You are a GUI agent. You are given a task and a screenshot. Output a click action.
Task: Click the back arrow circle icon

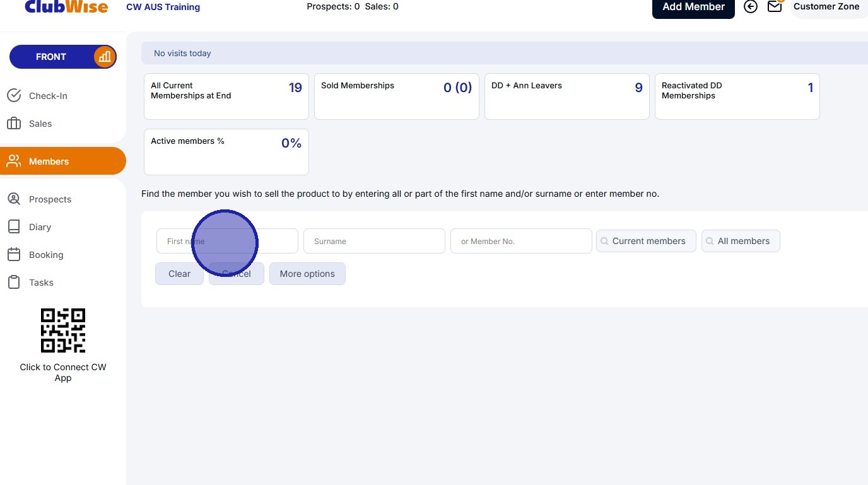click(751, 6)
